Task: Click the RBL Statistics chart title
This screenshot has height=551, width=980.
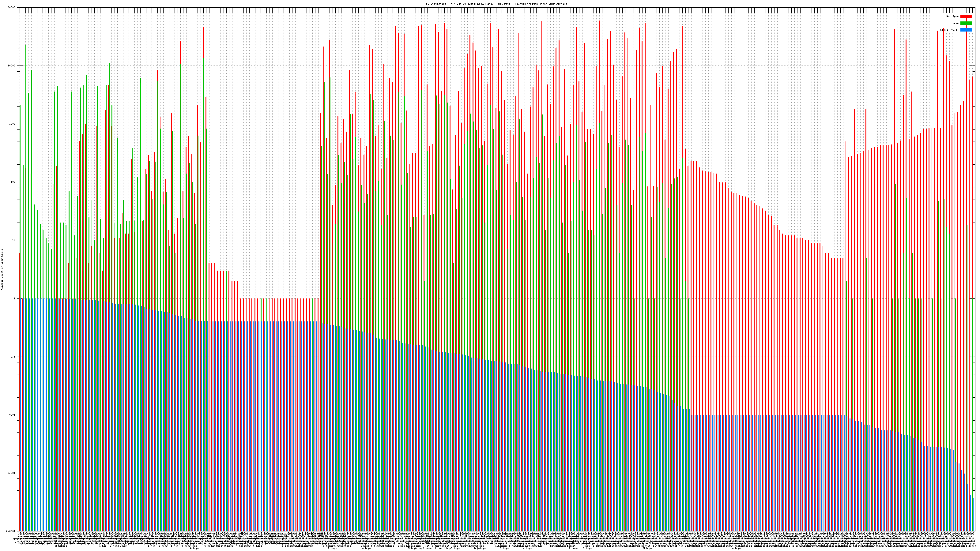Action: coord(495,4)
